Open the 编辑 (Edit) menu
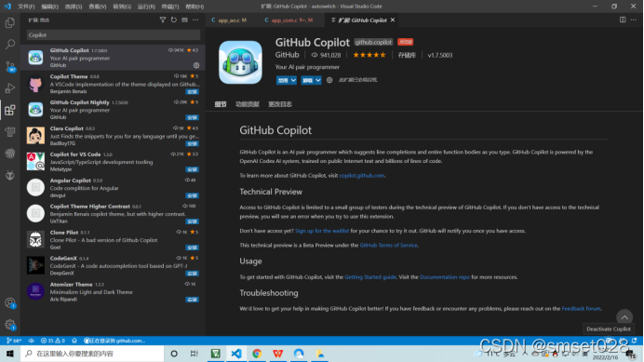Screen dimensions: 644x362 (x=49, y=7)
